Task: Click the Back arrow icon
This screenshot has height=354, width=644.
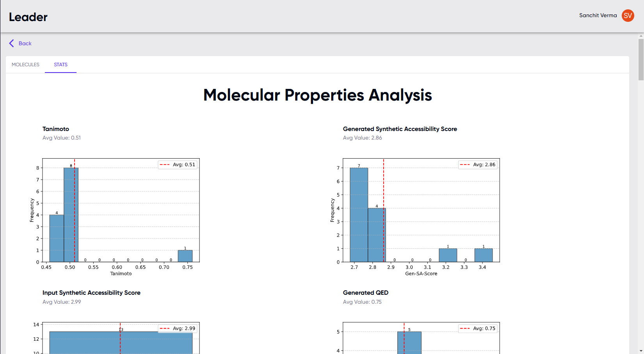Action: pos(11,43)
